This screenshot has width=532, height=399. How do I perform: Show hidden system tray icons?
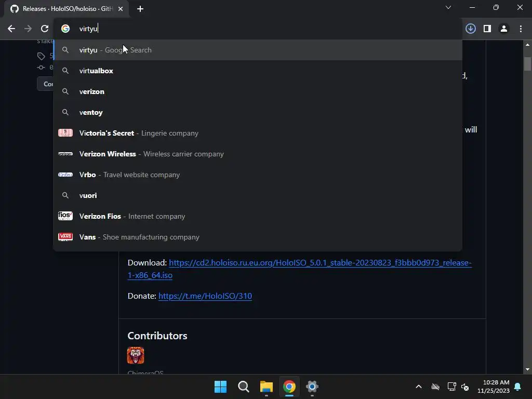pos(419,387)
